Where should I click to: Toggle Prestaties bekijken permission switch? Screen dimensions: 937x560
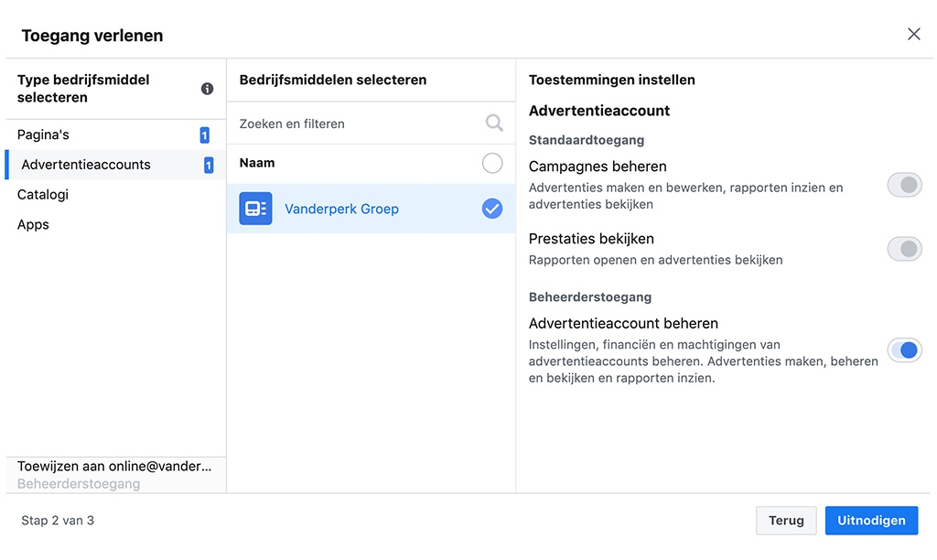(x=904, y=249)
